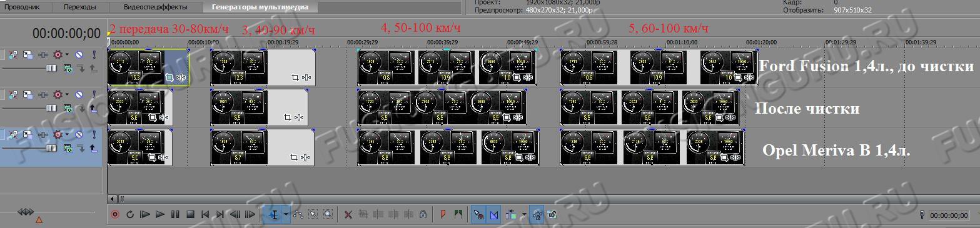Pause playback with the Pause button

coord(175,214)
